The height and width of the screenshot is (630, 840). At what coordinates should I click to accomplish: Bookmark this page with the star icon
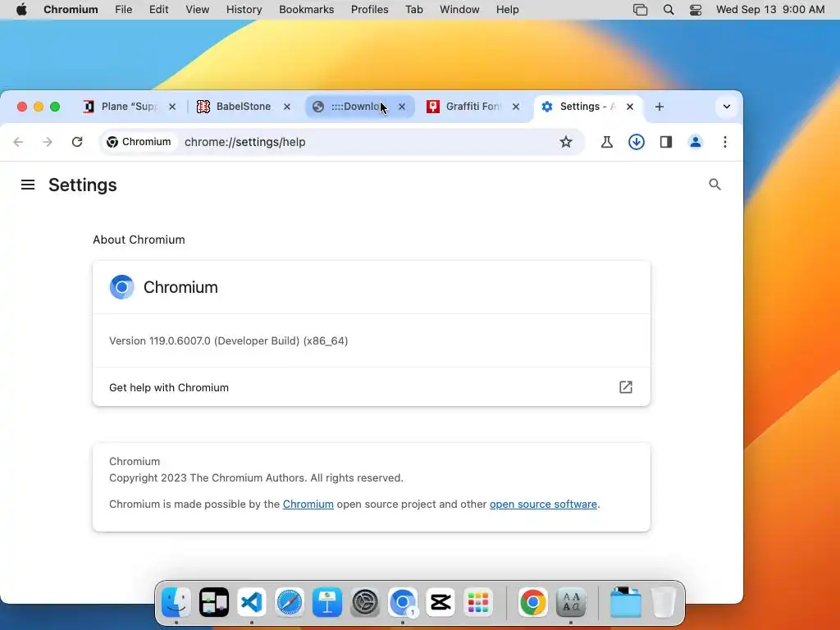coord(566,142)
